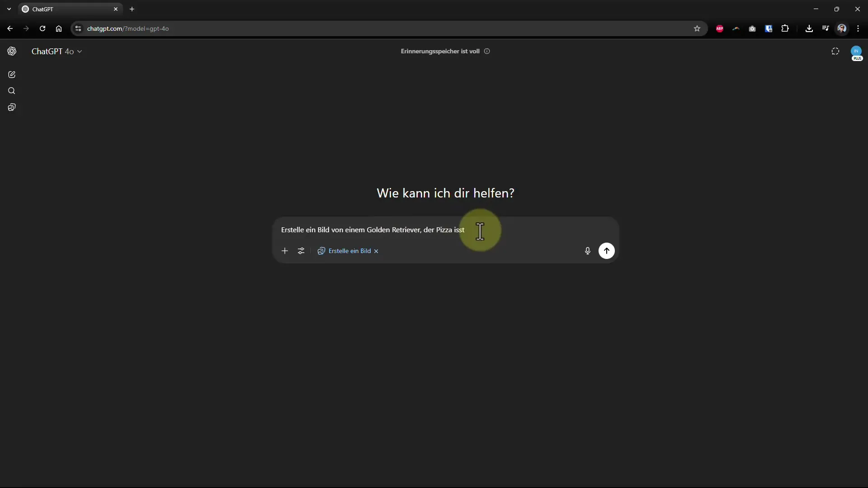The height and width of the screenshot is (488, 868).
Task: View site information icon in address bar
Action: (x=78, y=28)
